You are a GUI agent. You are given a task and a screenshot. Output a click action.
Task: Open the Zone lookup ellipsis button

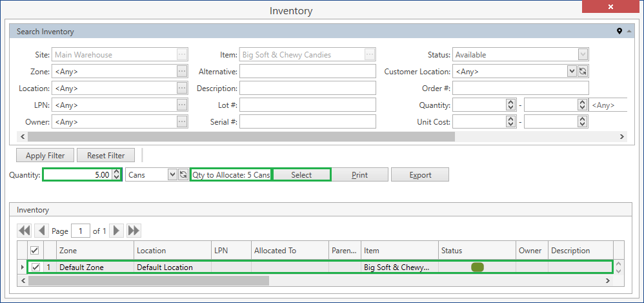pos(182,72)
